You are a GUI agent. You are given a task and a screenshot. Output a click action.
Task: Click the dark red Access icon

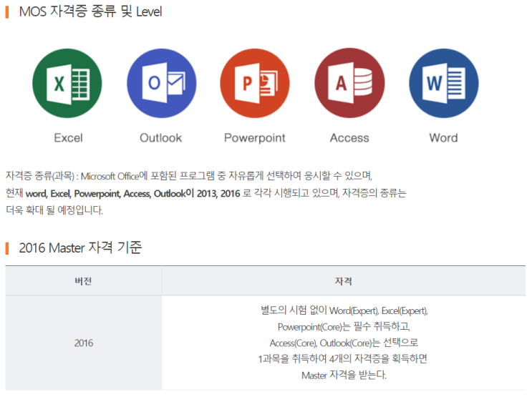click(349, 84)
